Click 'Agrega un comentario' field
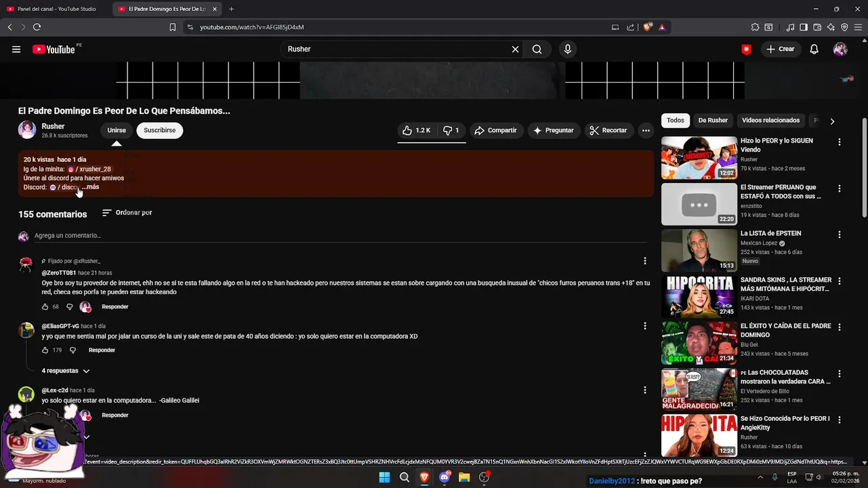Screen dimensions: 868x488 coord(341,236)
